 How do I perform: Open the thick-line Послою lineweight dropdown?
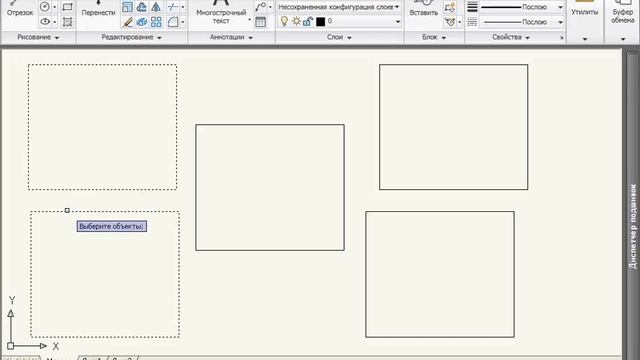[x=522, y=7]
